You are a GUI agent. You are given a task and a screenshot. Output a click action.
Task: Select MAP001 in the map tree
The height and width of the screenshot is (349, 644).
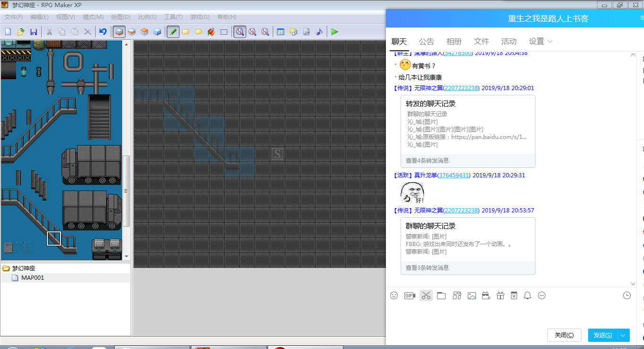(x=33, y=278)
